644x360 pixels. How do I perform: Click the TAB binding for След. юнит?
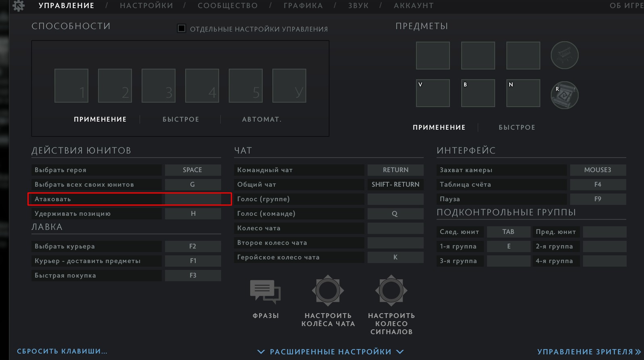(509, 232)
